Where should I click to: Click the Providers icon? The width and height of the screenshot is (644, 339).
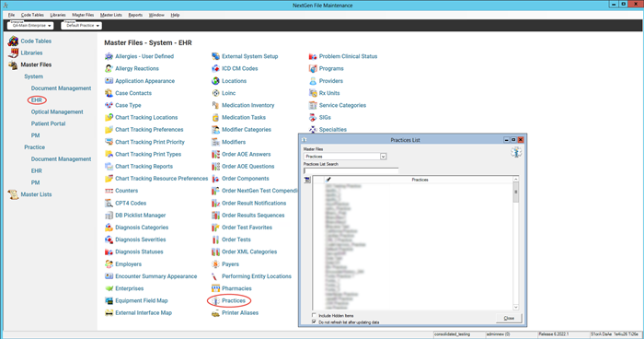(313, 81)
